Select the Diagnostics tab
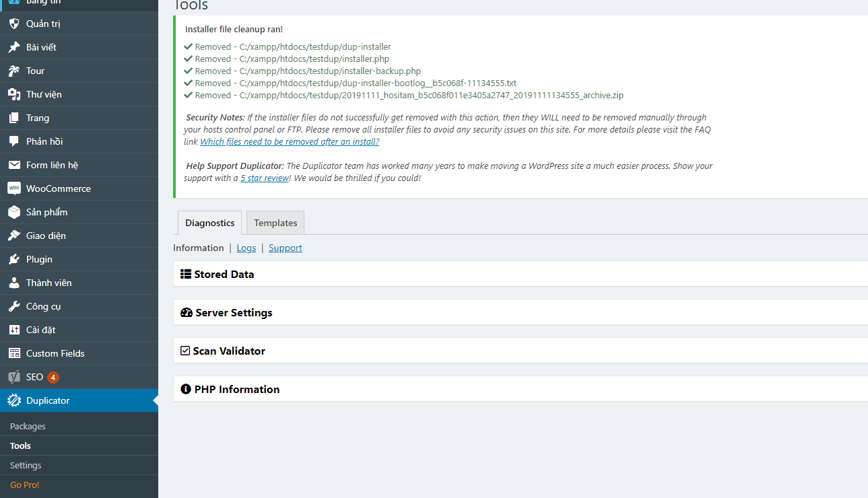Viewport: 868px width, 498px height. pyautogui.click(x=209, y=223)
